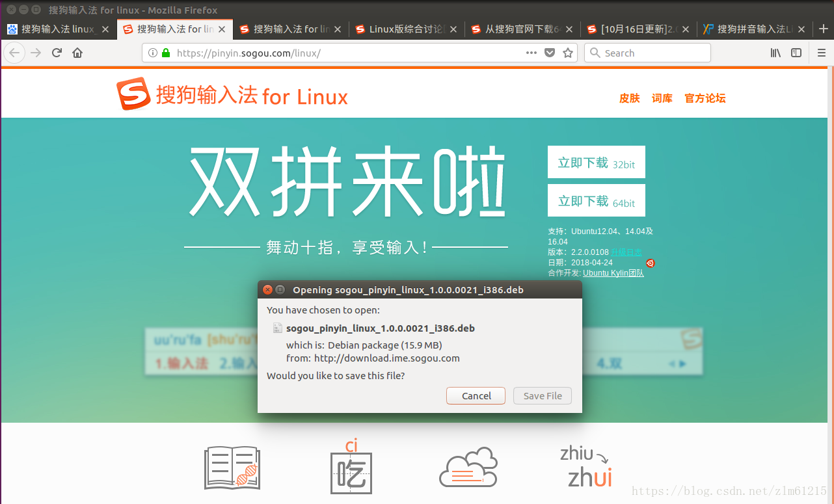Screen dimensions: 834x504
Task: Click the red Ubuntu logo icon
Action: (650, 263)
